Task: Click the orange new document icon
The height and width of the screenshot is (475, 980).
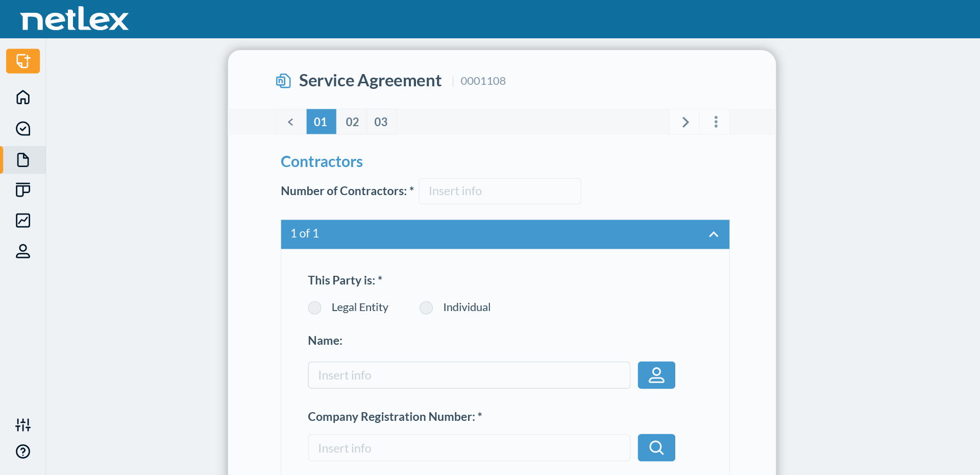Action: point(22,61)
